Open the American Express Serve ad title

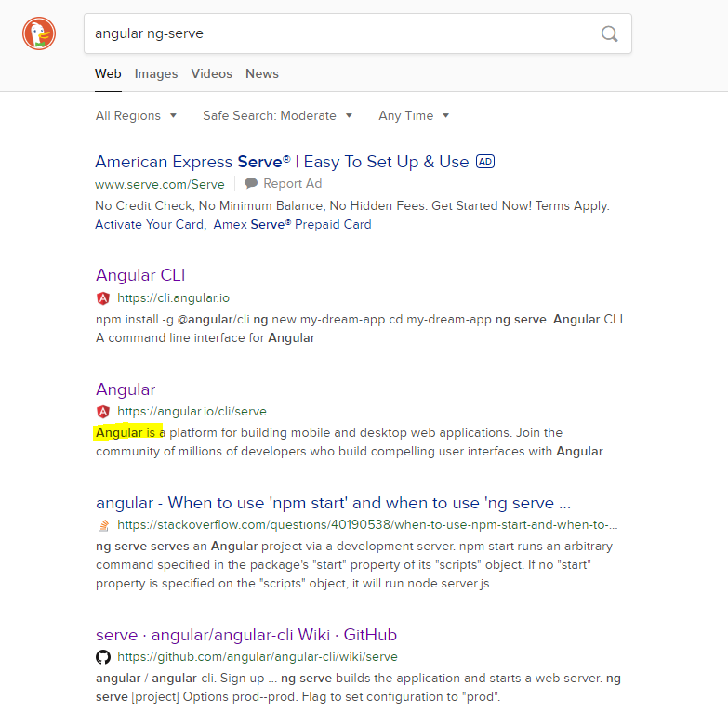(x=282, y=162)
